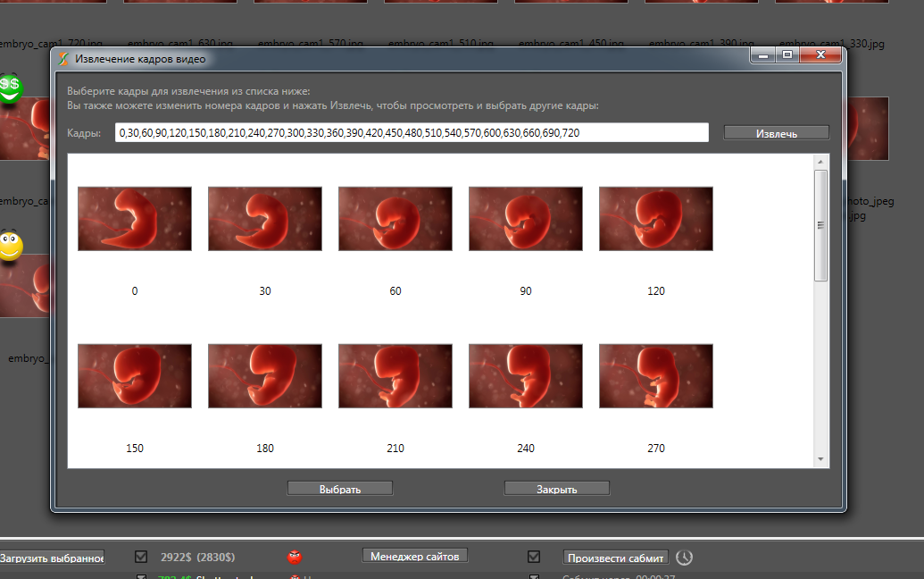Select frame thumbnail 90
The width and height of the screenshot is (924, 579).
tap(526, 219)
